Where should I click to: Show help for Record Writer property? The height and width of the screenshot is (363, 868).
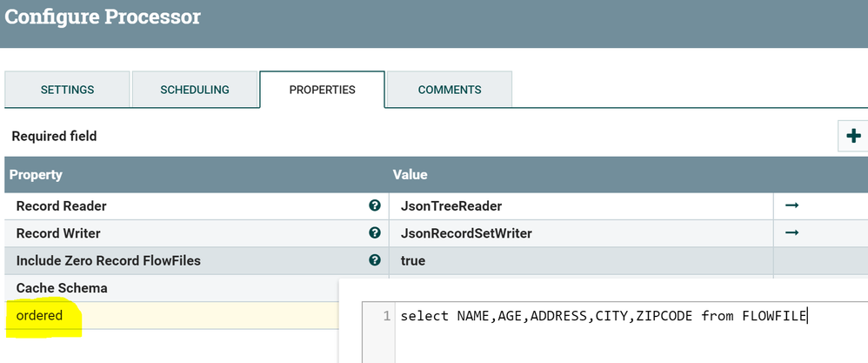375,233
